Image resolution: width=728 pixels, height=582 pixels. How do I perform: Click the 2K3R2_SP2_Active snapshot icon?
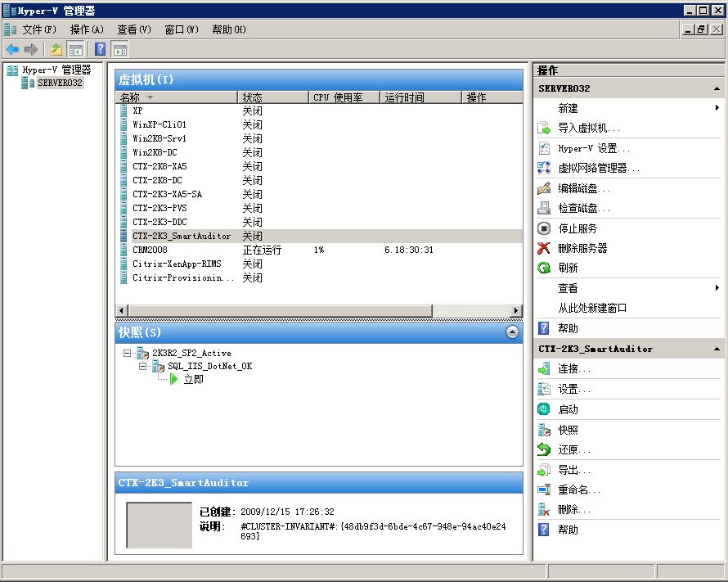click(142, 353)
